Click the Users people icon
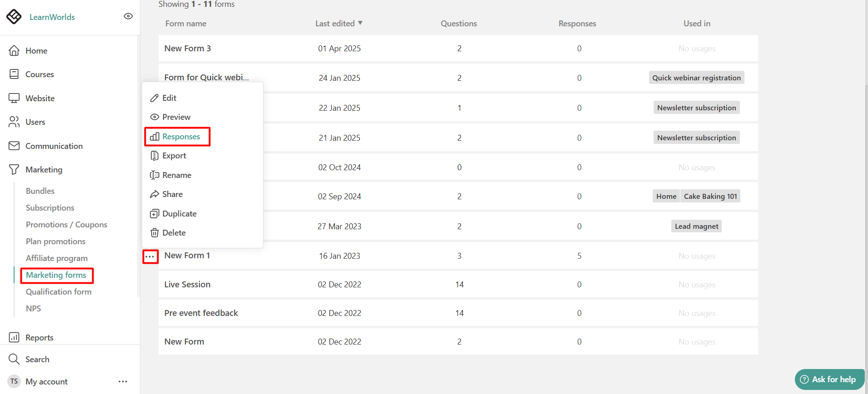The width and height of the screenshot is (868, 394). 14,122
